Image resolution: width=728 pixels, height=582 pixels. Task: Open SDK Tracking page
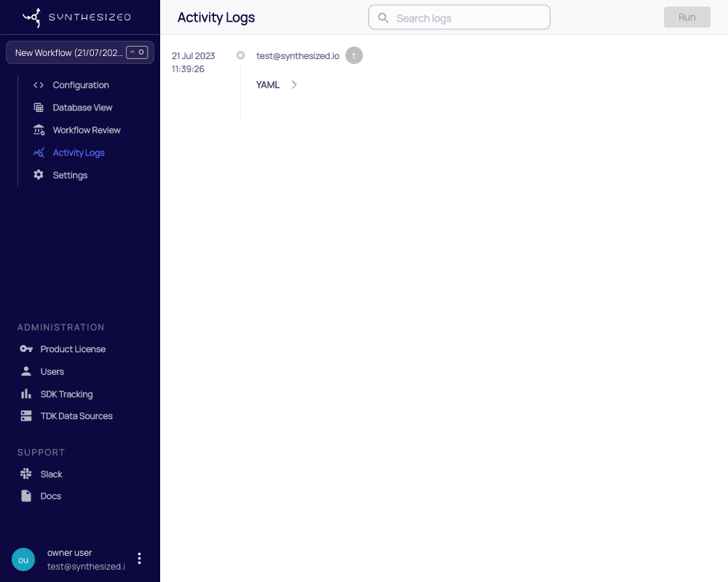coord(66,394)
